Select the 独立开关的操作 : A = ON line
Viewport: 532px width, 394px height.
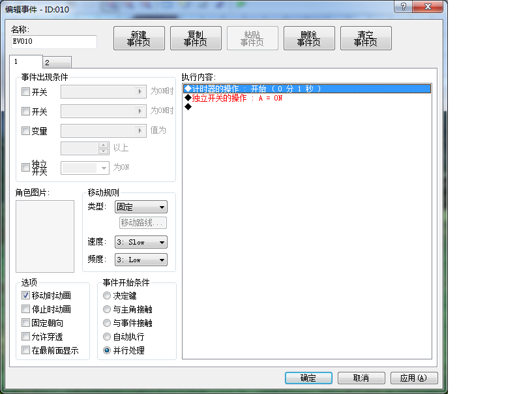tap(307, 98)
